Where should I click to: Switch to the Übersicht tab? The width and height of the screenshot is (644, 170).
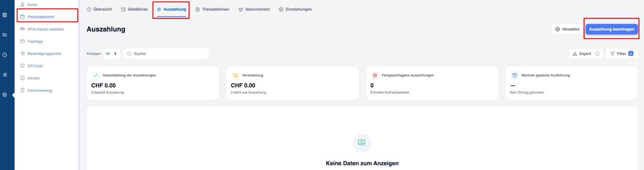pos(99,9)
